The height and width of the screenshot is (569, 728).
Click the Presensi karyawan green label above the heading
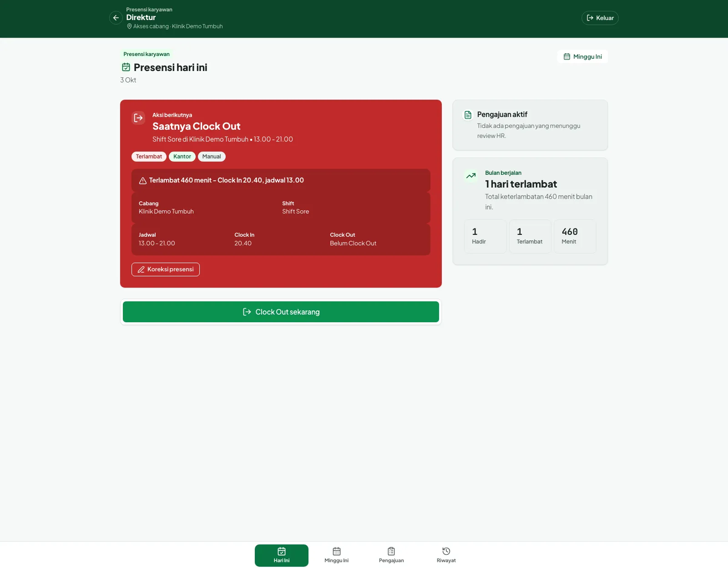tap(147, 54)
